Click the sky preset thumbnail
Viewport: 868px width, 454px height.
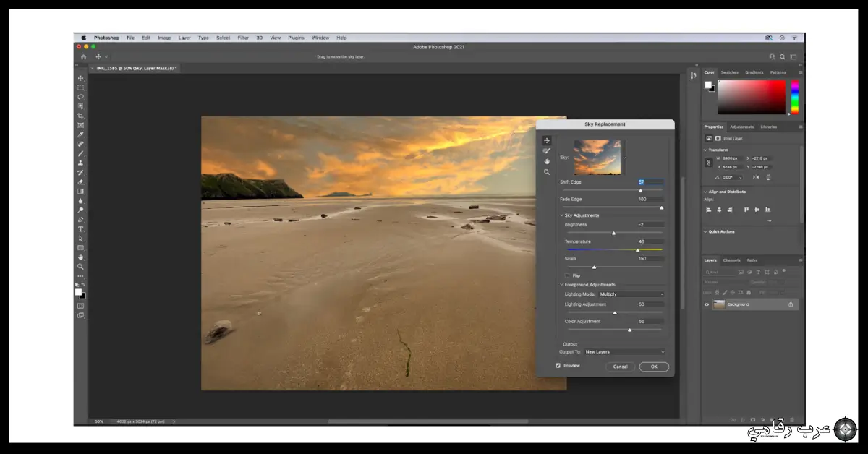pyautogui.click(x=597, y=157)
